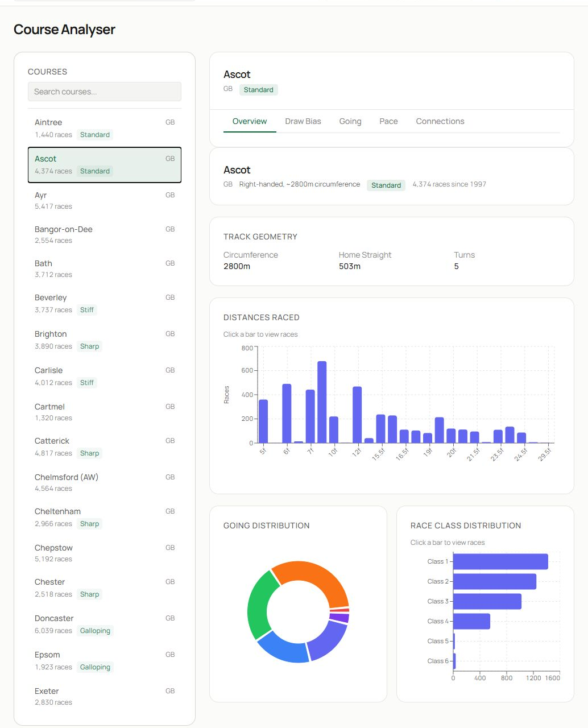Click the green segment of going donut
The image size is (588, 728).
pyautogui.click(x=259, y=606)
